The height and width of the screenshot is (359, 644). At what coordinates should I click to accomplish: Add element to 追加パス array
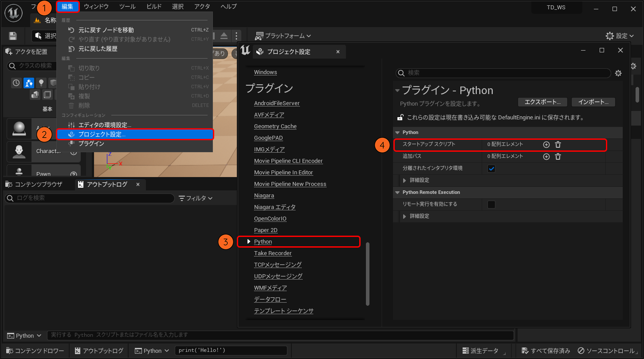coord(546,157)
